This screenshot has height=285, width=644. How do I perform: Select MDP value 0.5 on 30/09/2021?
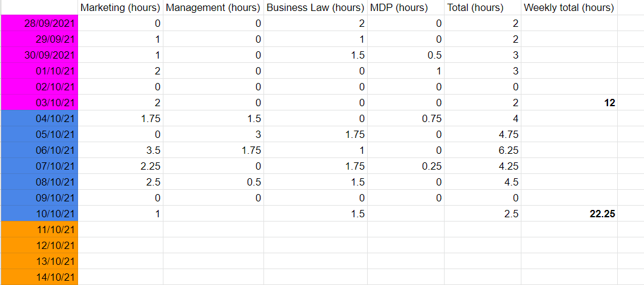(406, 55)
